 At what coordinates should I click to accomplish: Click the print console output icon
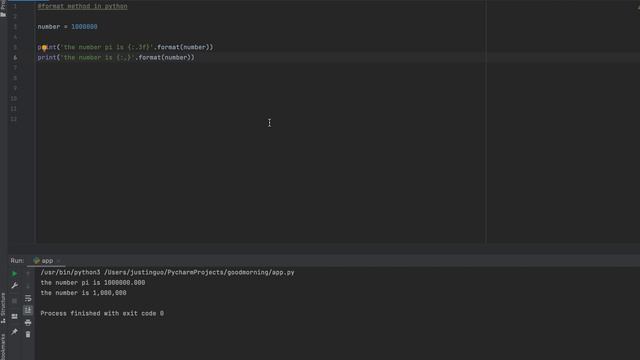point(28,323)
